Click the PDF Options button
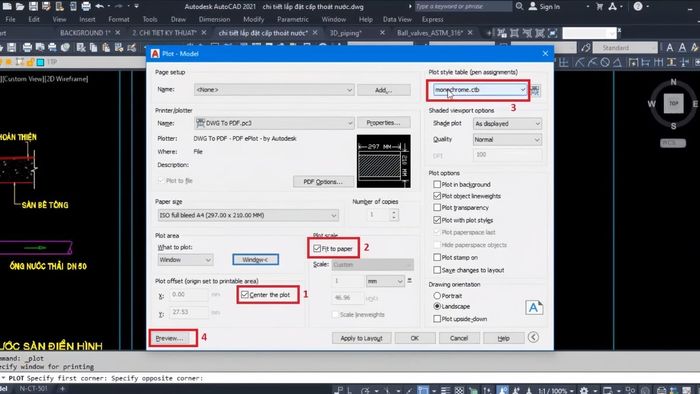This screenshot has height=394, width=700. pyautogui.click(x=323, y=182)
